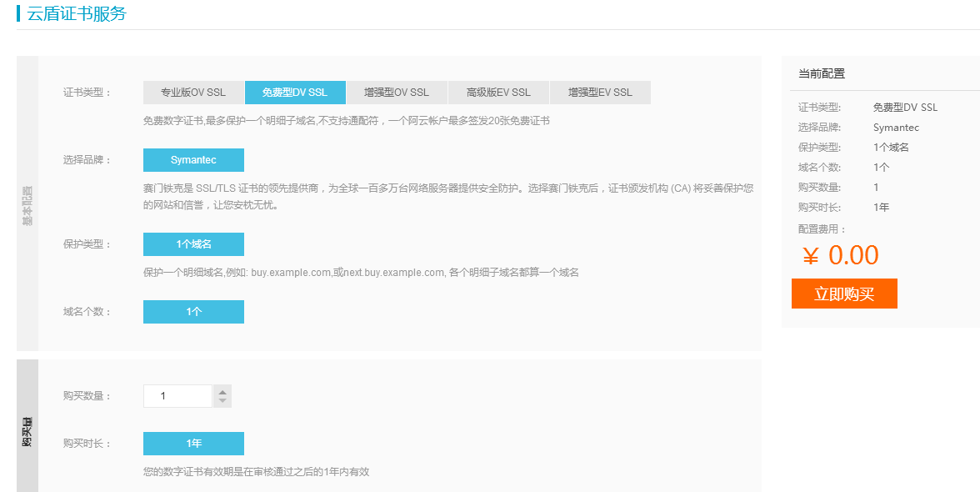Pick the 增强型EV SSL certificate type
This screenshot has height=492, width=980.
point(600,93)
